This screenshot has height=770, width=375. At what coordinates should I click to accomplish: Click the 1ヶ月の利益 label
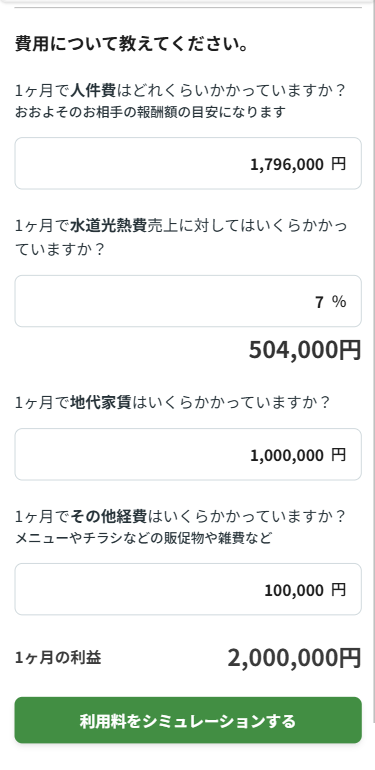[58, 658]
